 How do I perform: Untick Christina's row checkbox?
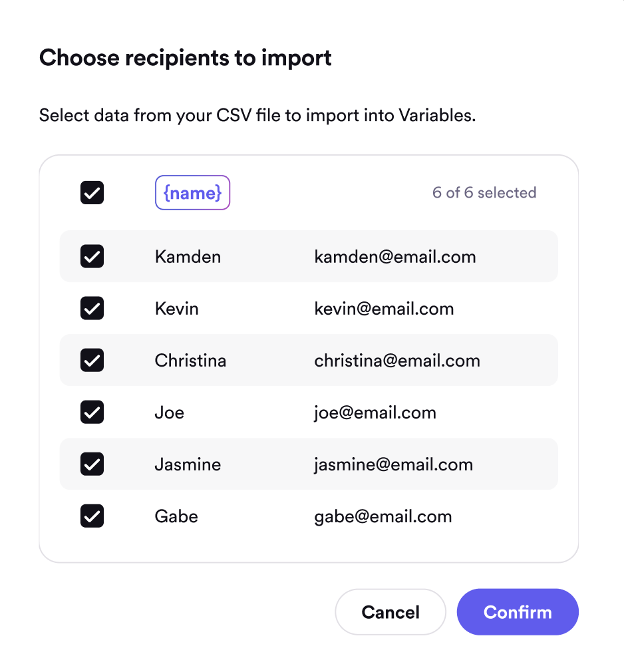click(92, 361)
